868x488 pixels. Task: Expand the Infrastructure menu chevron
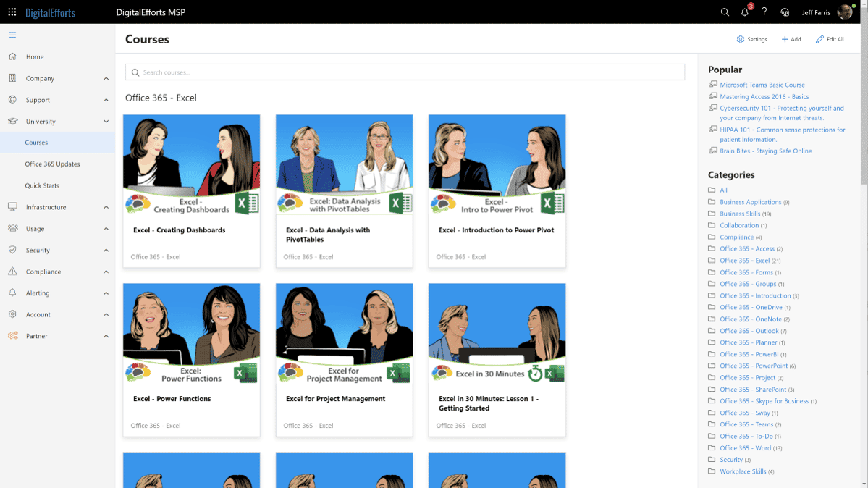106,207
